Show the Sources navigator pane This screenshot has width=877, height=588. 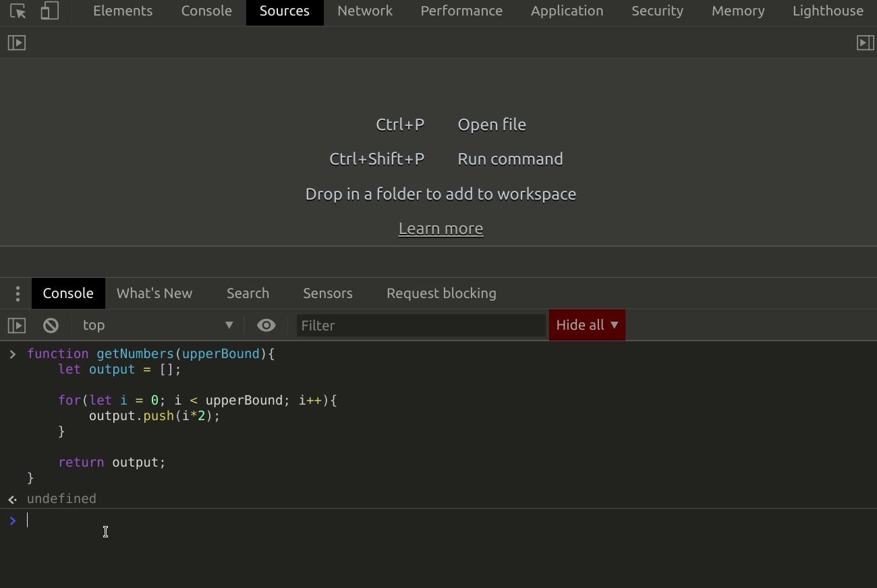tap(17, 43)
